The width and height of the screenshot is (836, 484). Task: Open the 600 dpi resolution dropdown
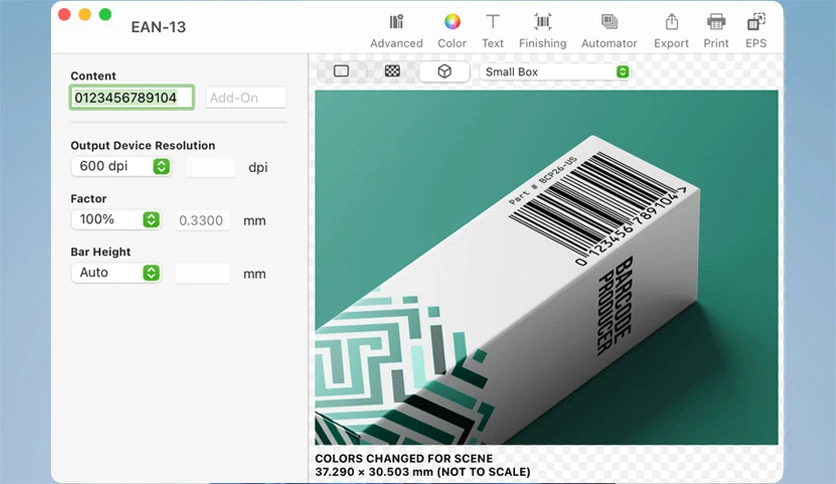(121, 166)
